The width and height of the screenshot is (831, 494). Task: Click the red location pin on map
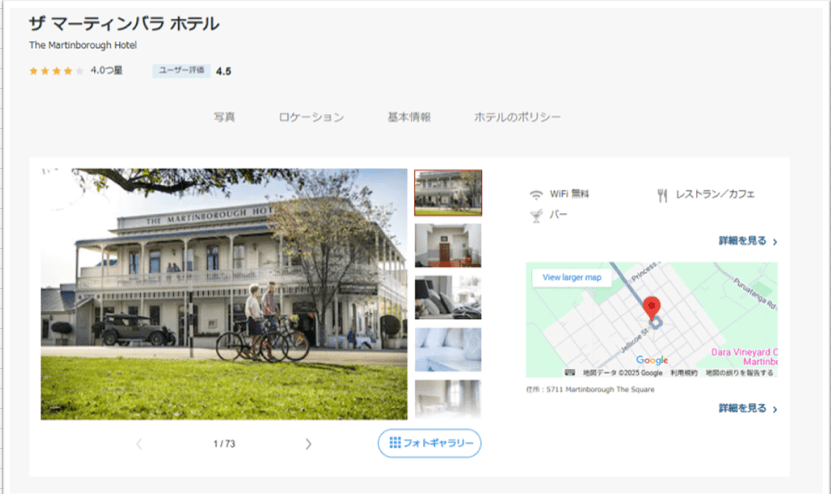click(651, 307)
